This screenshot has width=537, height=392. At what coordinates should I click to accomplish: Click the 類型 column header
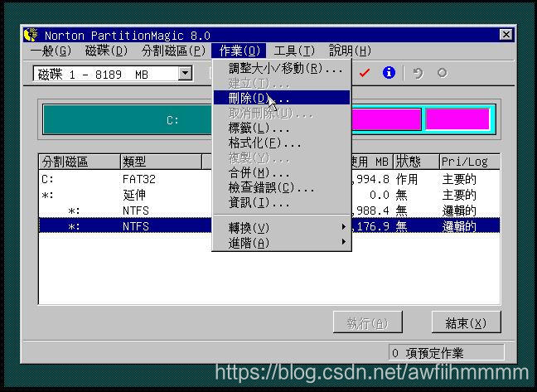pyautogui.click(x=161, y=162)
